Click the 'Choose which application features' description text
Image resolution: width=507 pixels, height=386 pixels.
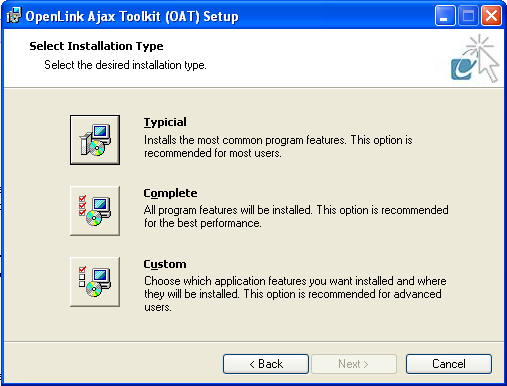point(295,294)
